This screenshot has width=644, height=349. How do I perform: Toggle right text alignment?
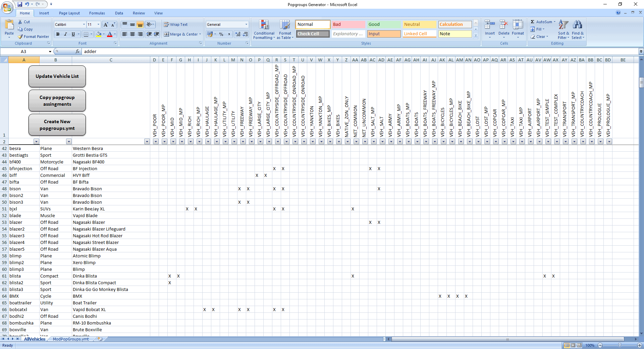point(140,34)
